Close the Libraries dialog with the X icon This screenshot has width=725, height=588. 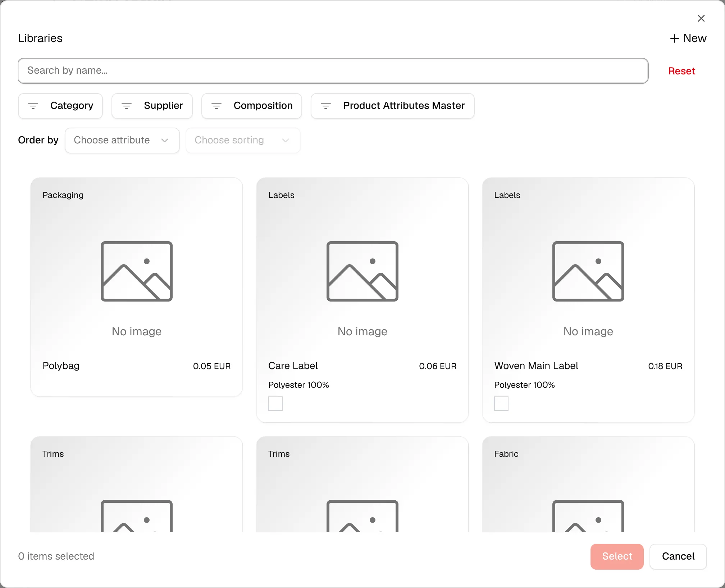click(x=701, y=18)
